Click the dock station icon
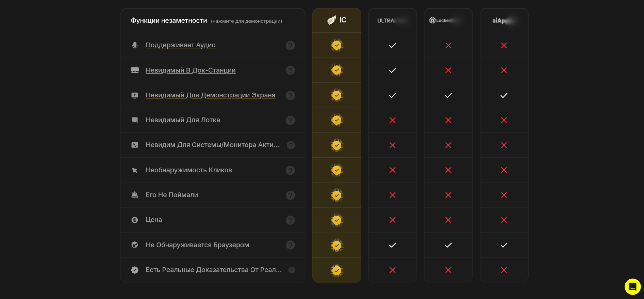This screenshot has height=299, width=644. coord(135,70)
